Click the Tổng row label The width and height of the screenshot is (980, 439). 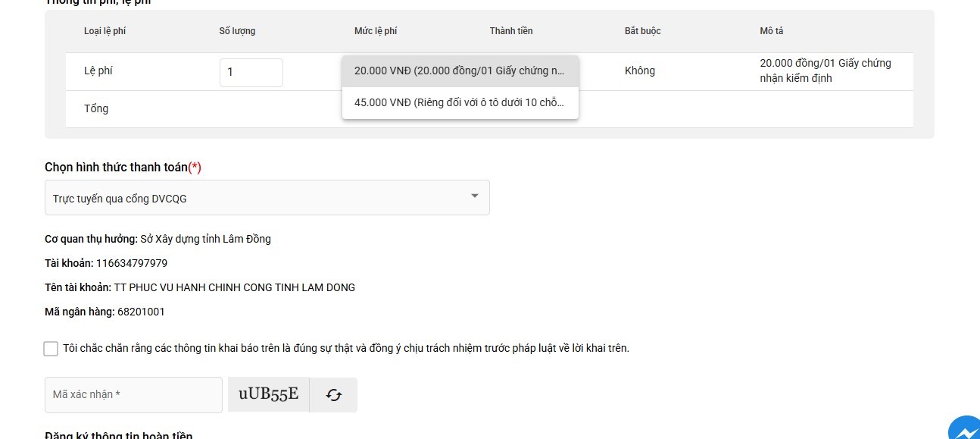click(x=96, y=108)
